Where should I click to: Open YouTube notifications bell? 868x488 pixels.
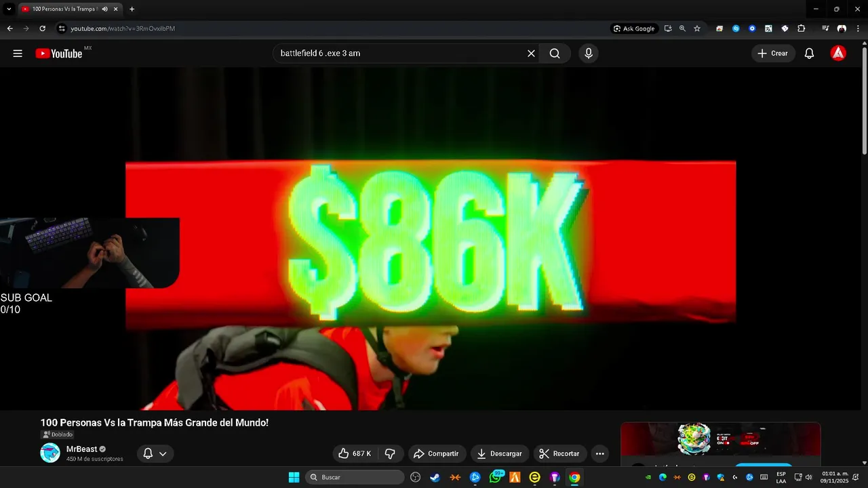(809, 54)
